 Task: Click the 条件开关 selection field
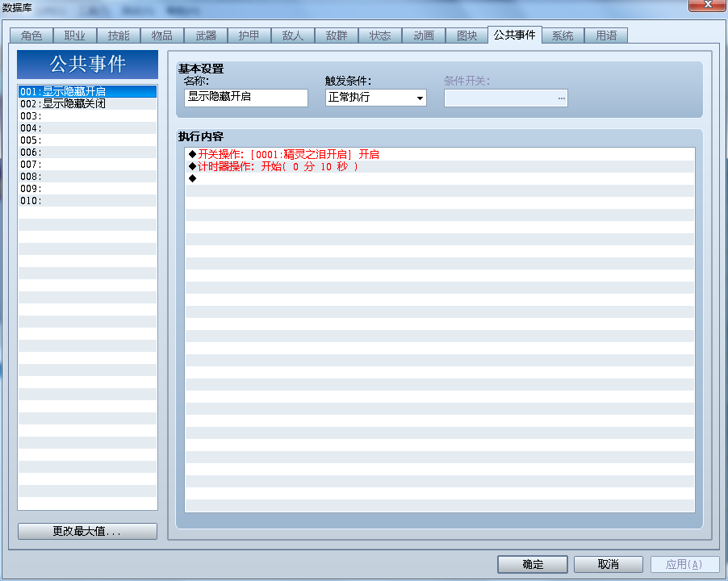[505, 98]
